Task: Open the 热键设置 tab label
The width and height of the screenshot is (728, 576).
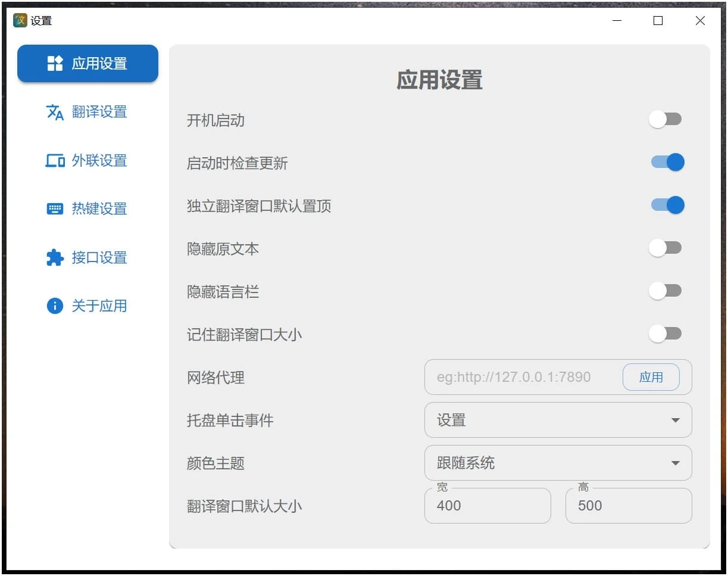Action: tap(99, 209)
